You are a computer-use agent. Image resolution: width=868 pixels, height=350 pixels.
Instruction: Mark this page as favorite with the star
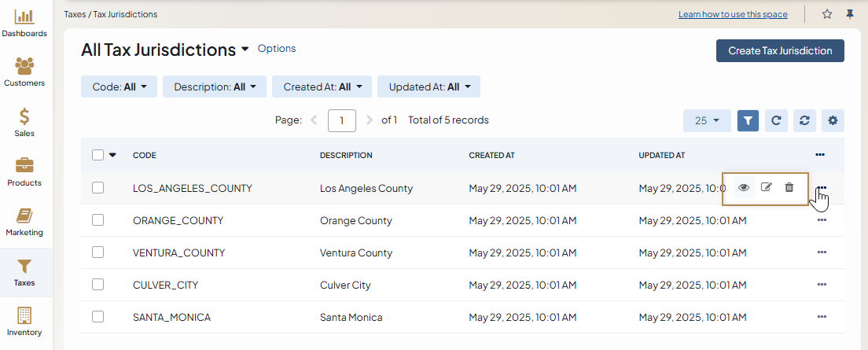827,14
